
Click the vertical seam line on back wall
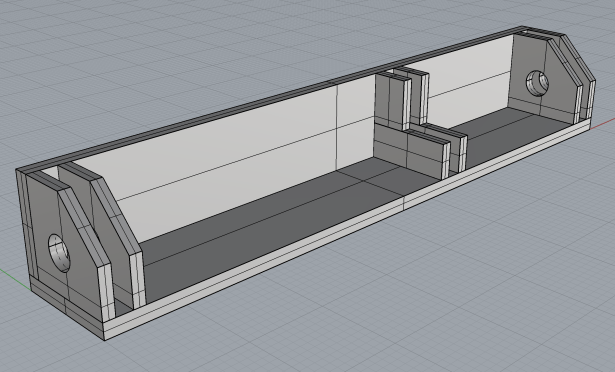pyautogui.click(x=337, y=128)
